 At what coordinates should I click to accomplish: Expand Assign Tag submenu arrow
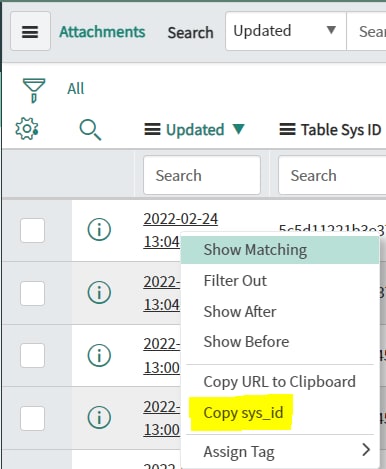(x=366, y=450)
